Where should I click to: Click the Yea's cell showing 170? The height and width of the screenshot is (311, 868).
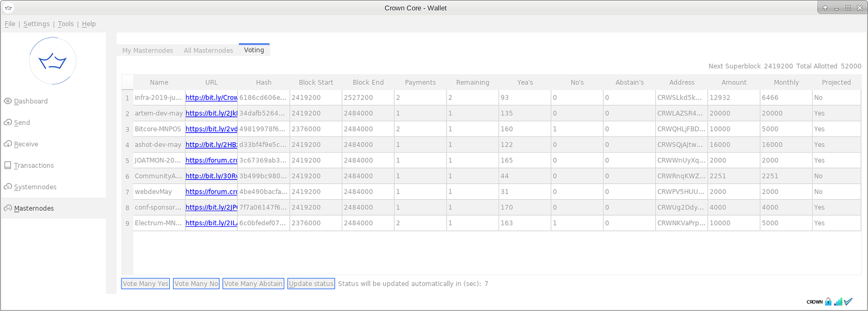[525, 207]
